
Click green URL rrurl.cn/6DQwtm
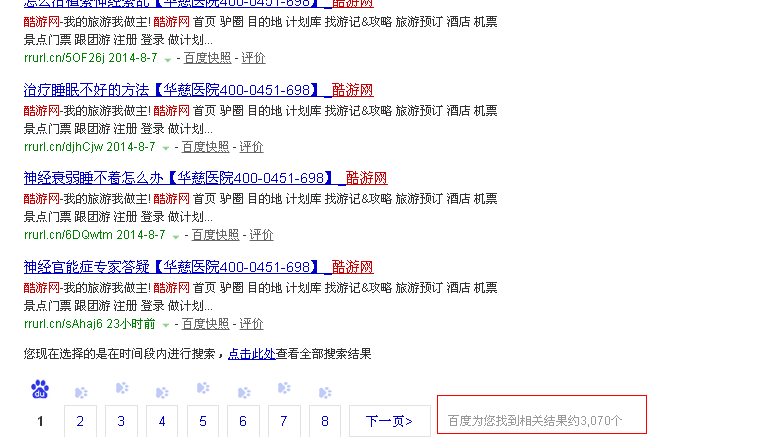68,235
